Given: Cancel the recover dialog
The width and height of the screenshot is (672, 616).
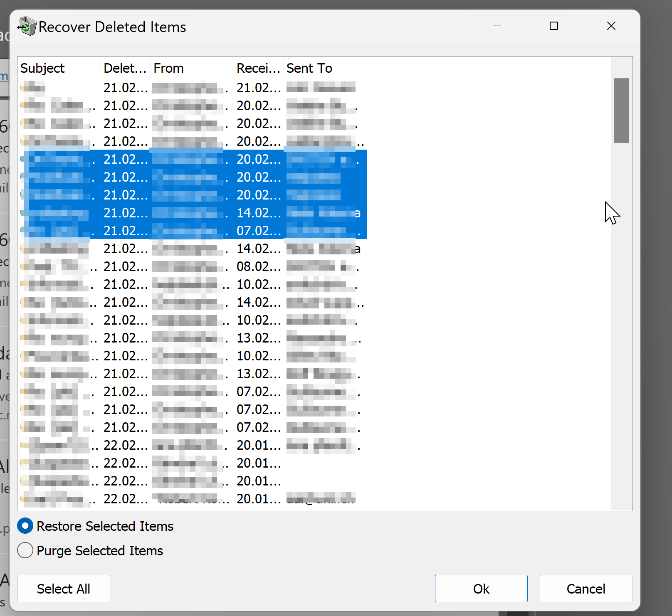Looking at the screenshot, I should click(x=586, y=589).
